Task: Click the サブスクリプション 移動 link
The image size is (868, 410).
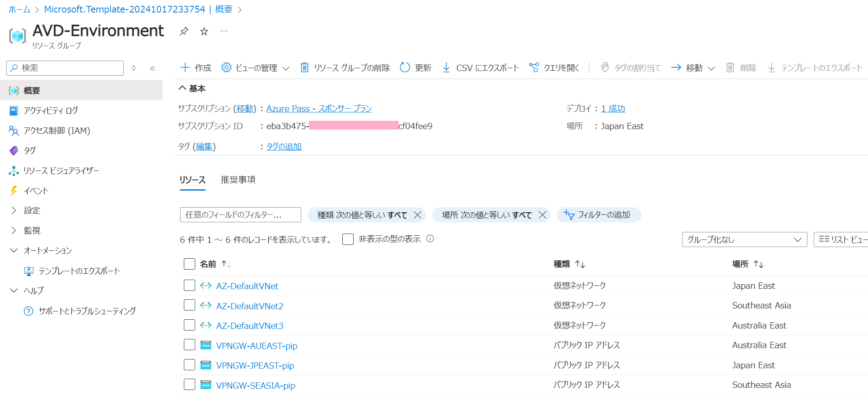Action: (x=244, y=109)
